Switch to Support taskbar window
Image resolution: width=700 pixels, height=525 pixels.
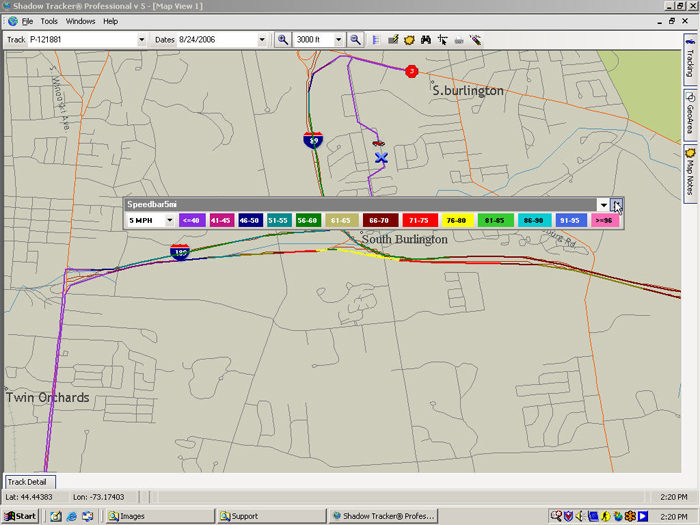(x=272, y=516)
